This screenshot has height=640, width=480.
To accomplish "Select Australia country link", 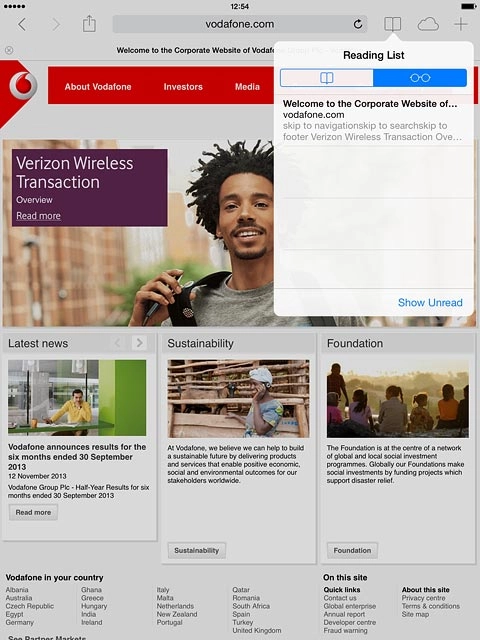I will (x=19, y=598).
